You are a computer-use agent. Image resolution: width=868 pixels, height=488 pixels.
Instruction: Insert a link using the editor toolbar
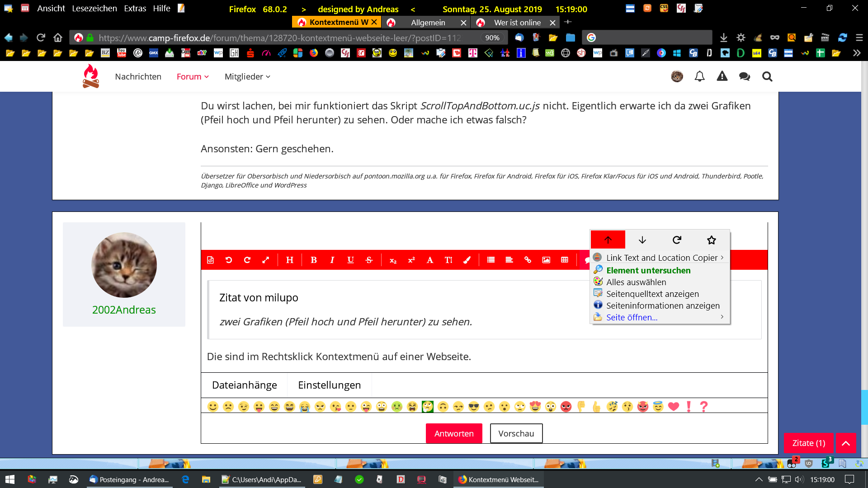click(x=528, y=260)
